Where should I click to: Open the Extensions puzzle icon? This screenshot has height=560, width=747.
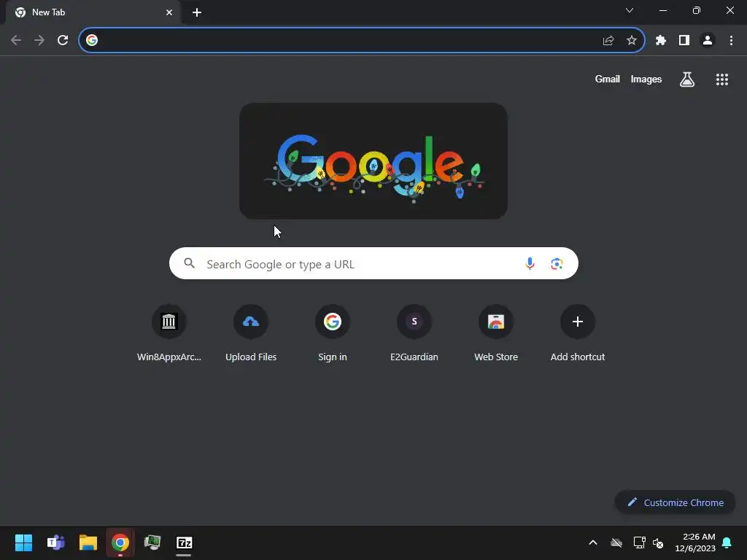pyautogui.click(x=661, y=41)
